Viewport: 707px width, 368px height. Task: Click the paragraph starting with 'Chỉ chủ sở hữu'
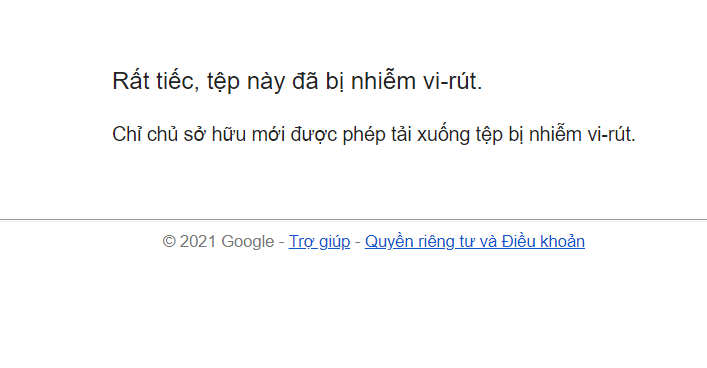click(374, 134)
